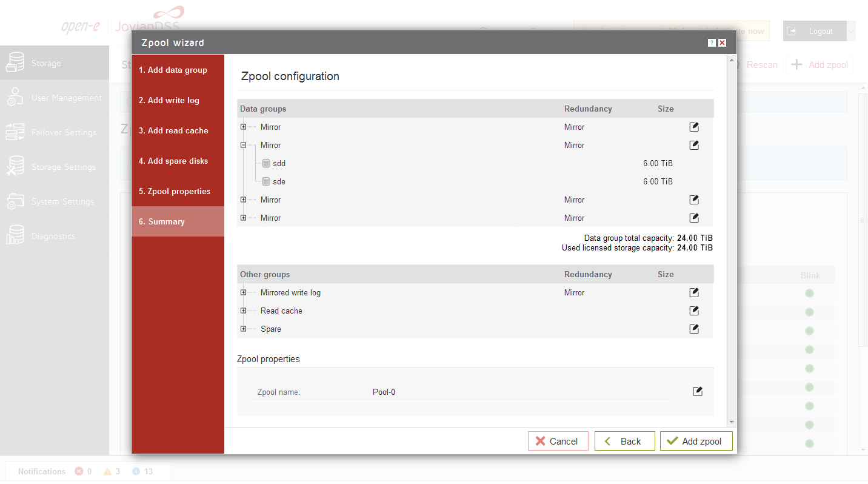Expand the first Mirror data group
Viewport: 868px width, 484px height.
[x=243, y=127]
